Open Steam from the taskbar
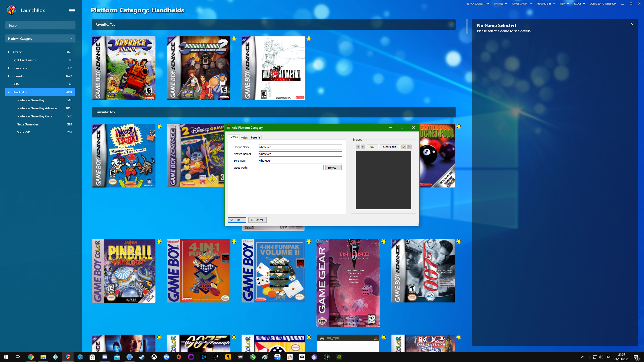This screenshot has width=644, height=362. [142, 357]
